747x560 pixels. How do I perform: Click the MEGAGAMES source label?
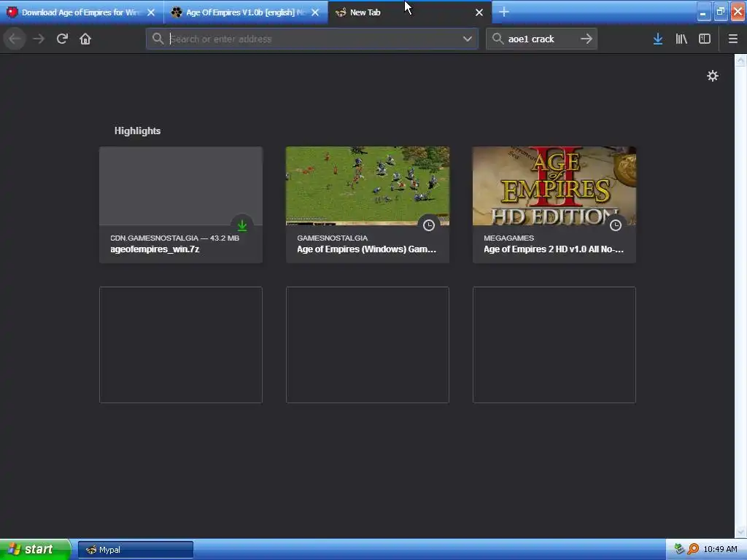(508, 238)
